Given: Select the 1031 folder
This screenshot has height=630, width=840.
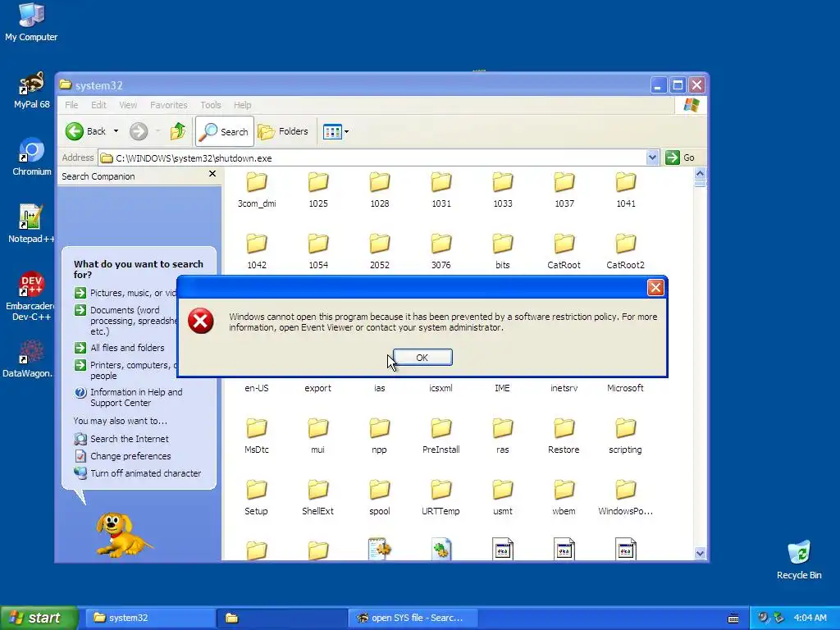Looking at the screenshot, I should coord(441,190).
